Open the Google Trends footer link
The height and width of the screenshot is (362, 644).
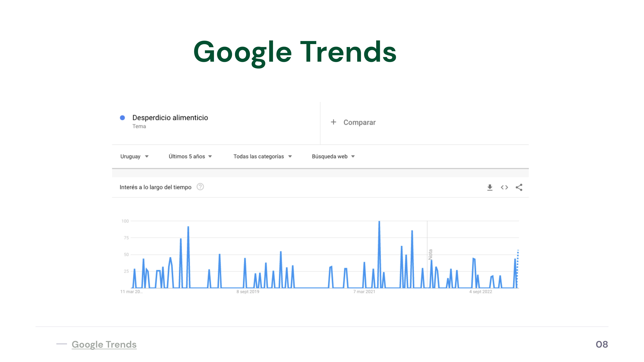(104, 344)
